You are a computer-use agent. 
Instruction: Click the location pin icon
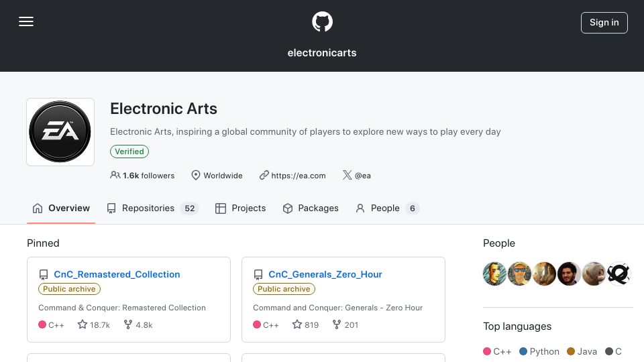[x=196, y=175]
